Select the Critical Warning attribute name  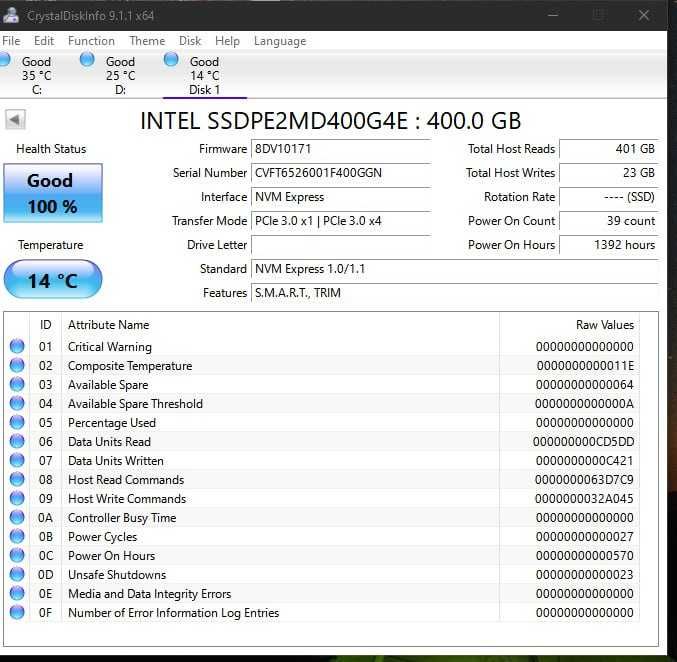coord(110,347)
